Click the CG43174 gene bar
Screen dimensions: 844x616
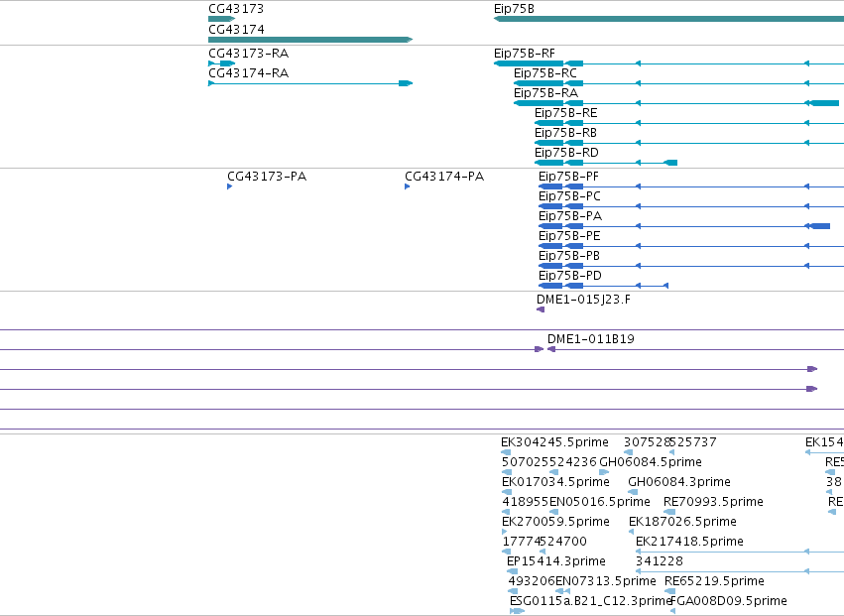click(x=310, y=40)
